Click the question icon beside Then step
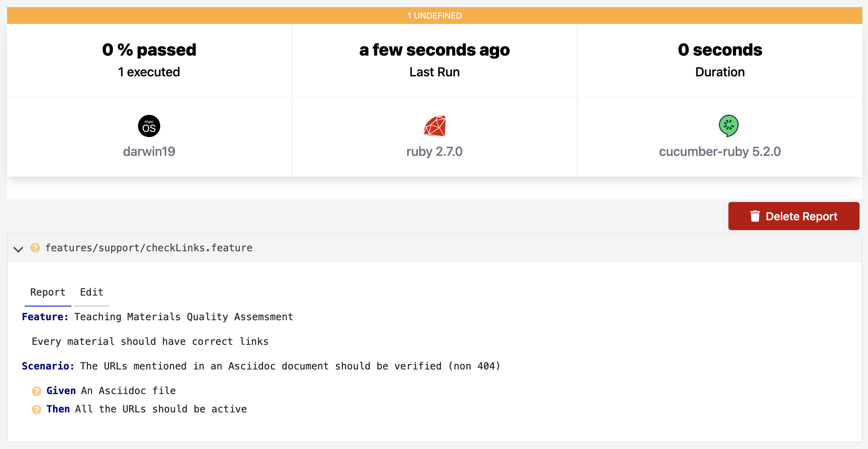 [37, 409]
